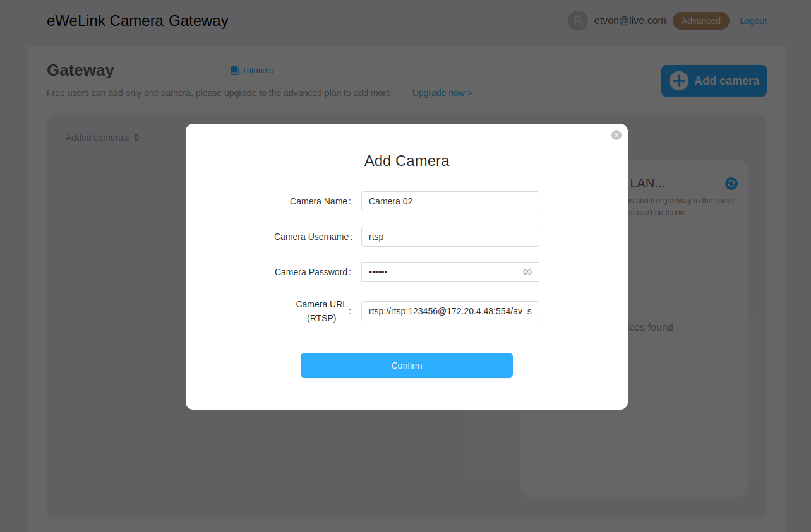Confirm adding Camera 02
This screenshot has height=532, width=811.
click(406, 365)
